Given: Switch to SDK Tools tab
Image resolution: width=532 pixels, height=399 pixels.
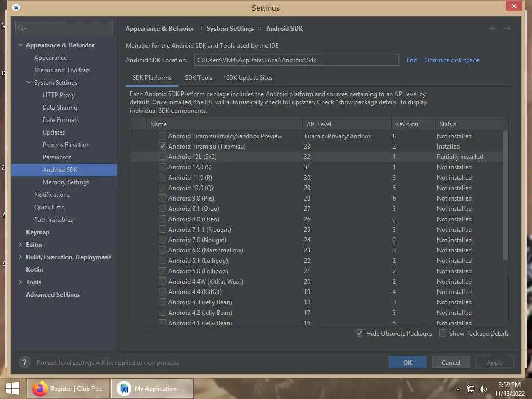Looking at the screenshot, I should (198, 78).
